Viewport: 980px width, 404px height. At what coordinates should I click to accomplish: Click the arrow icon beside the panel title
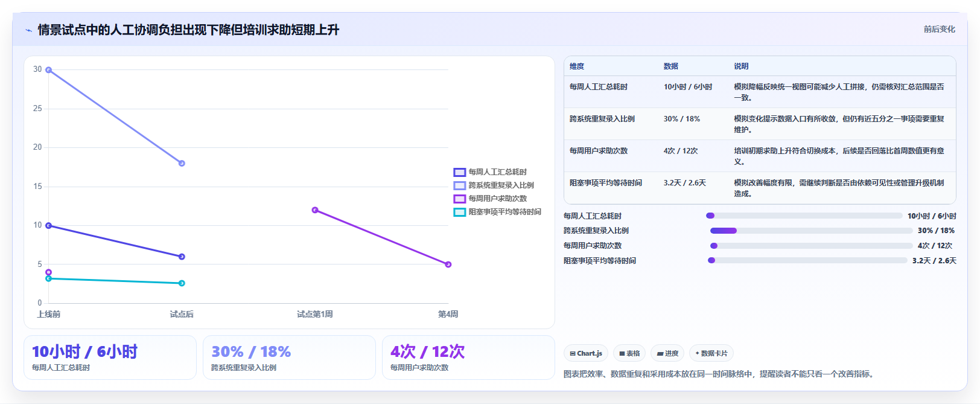click(28, 30)
